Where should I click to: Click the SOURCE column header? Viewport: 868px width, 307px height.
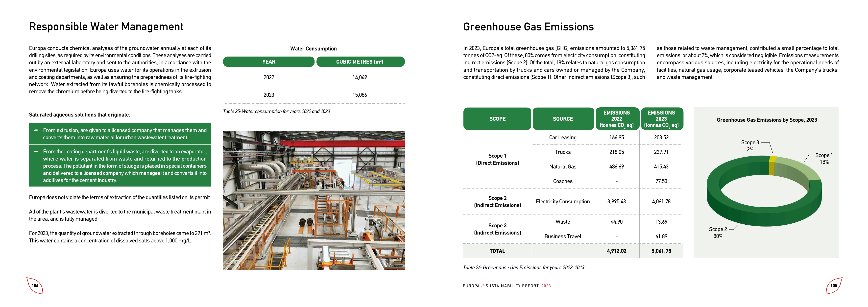pyautogui.click(x=563, y=119)
